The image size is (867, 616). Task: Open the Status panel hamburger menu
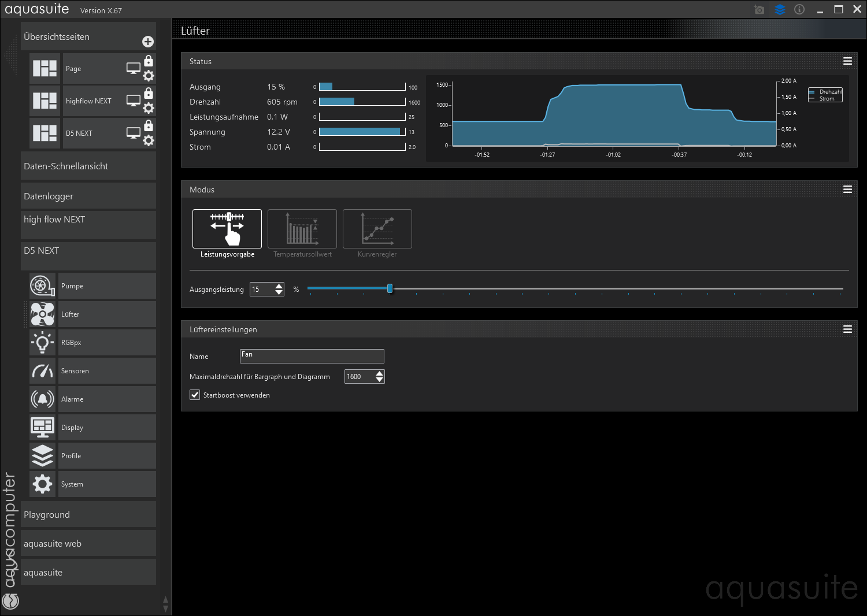[x=847, y=61]
